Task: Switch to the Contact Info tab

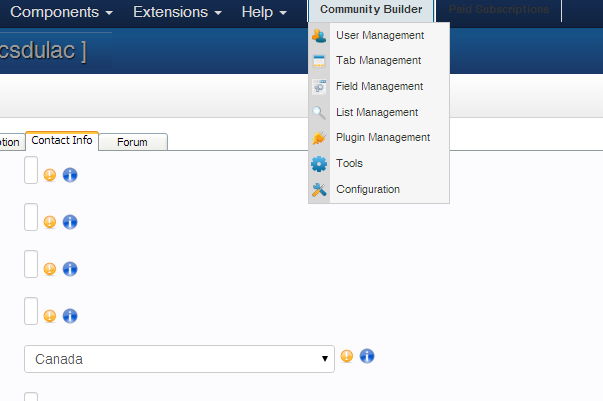Action: pyautogui.click(x=62, y=141)
